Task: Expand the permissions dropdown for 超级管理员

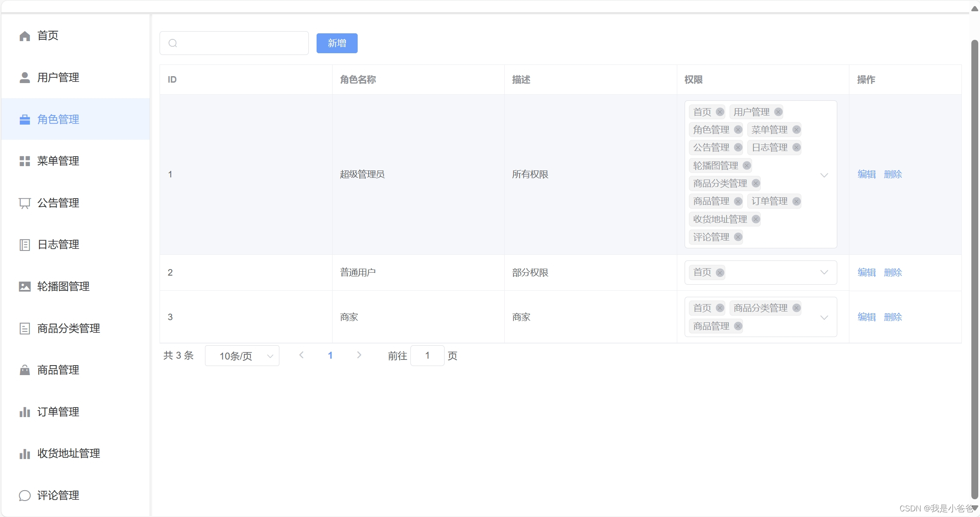Action: pyautogui.click(x=824, y=175)
